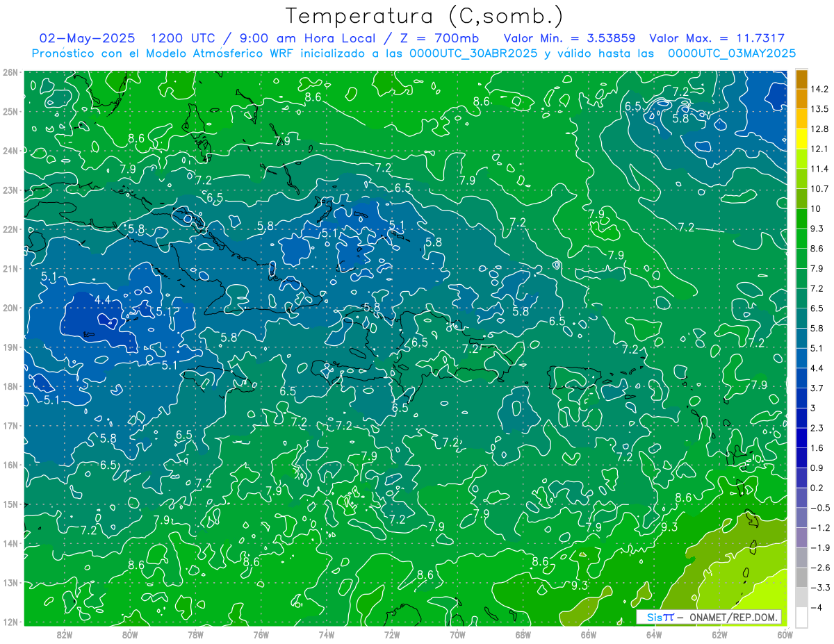The width and height of the screenshot is (834, 644).
Task: Click the "-3.3" value in the color legend
Action: (819, 588)
